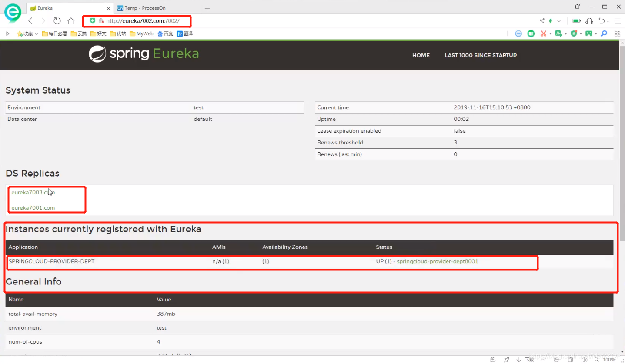Click the blue magnifier search icon
Screen dimensions: 625x364
click(604, 33)
